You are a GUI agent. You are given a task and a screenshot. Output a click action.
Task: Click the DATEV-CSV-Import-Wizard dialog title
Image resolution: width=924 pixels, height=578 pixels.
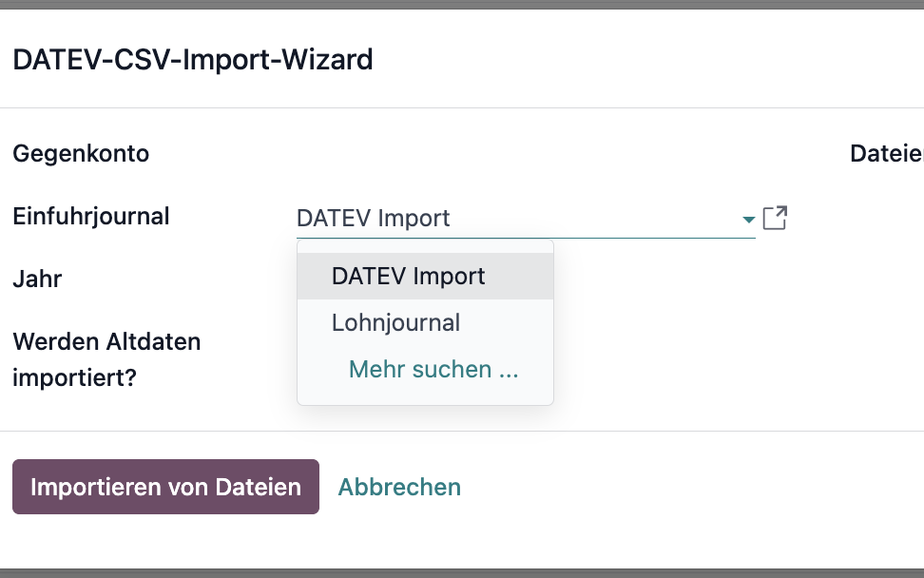tap(193, 60)
